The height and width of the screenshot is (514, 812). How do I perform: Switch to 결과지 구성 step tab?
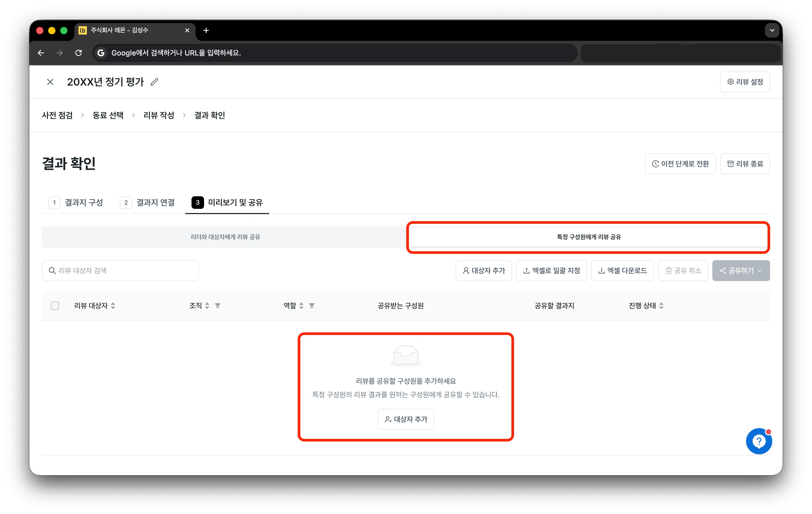76,202
